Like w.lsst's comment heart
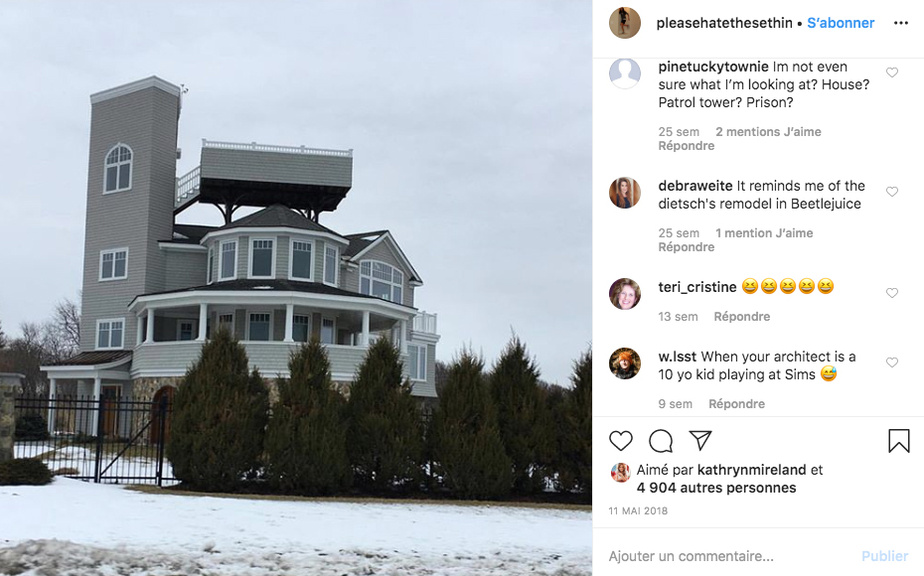Image resolution: width=924 pixels, height=576 pixels. (x=892, y=363)
